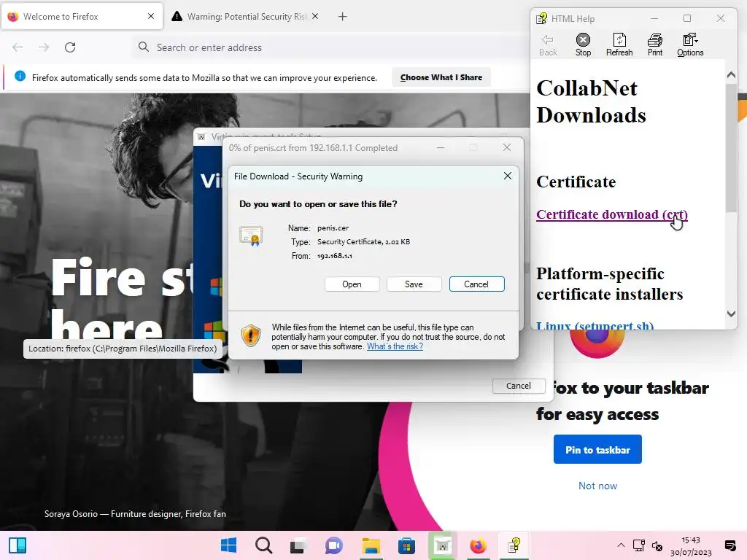747x560 pixels.
Task: Click the network icon in system tray
Action: click(x=638, y=545)
